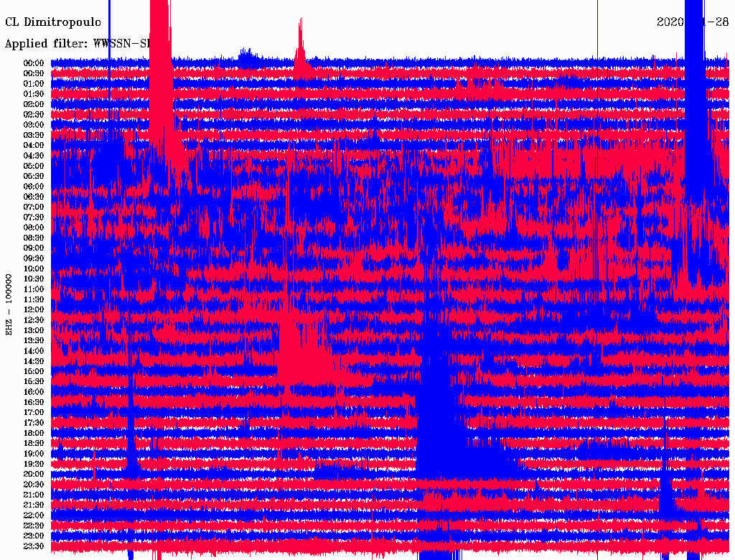This screenshot has height=560, width=735.
Task: Click the 06:30 time label
Action: coord(34,197)
